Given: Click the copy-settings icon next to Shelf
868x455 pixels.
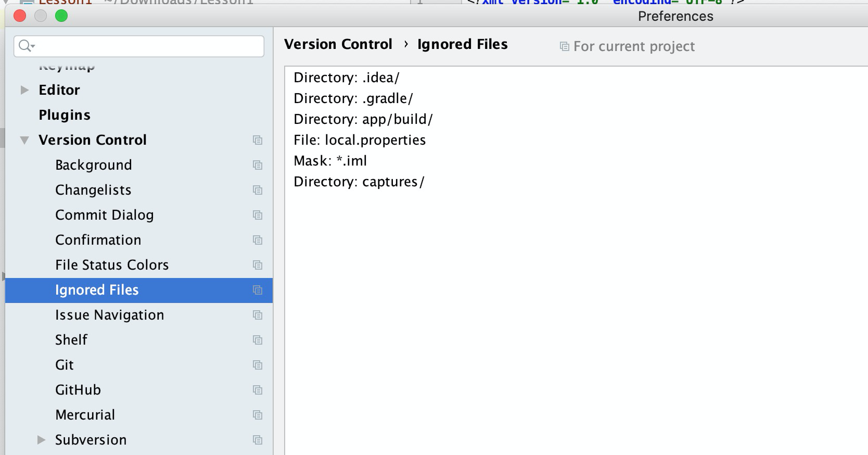Looking at the screenshot, I should click(x=258, y=340).
